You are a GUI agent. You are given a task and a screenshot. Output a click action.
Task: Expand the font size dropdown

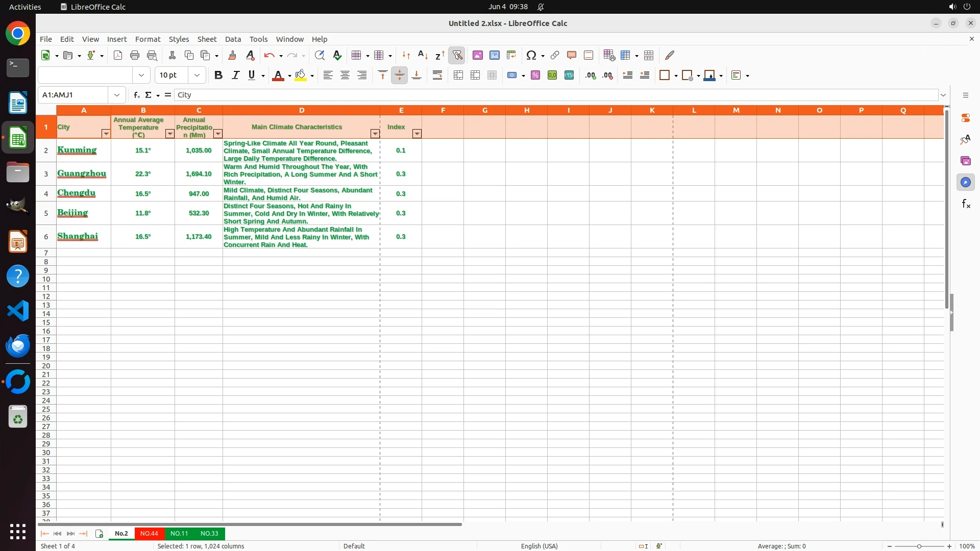(x=197, y=75)
